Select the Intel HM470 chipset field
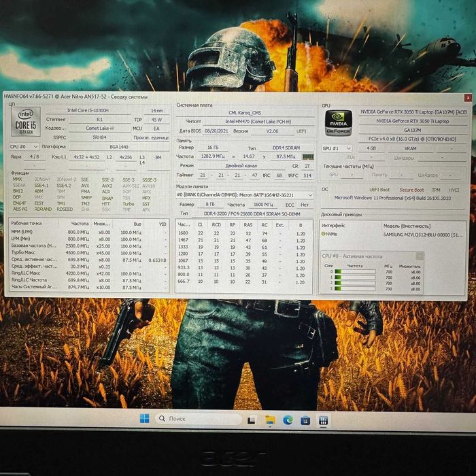Image resolution: width=476 pixels, height=476 pixels. [x=258, y=122]
